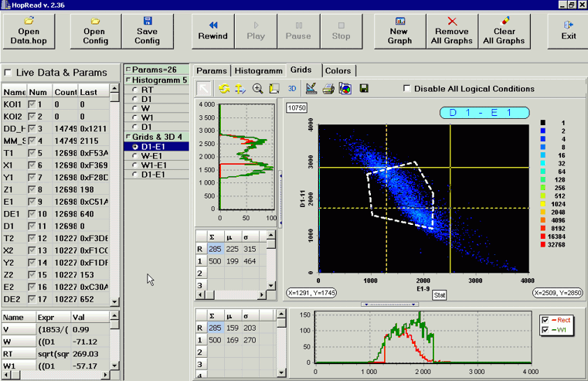This screenshot has width=588, height=381.
Task: Collapse the Histogramm 5 group
Action: coord(128,80)
